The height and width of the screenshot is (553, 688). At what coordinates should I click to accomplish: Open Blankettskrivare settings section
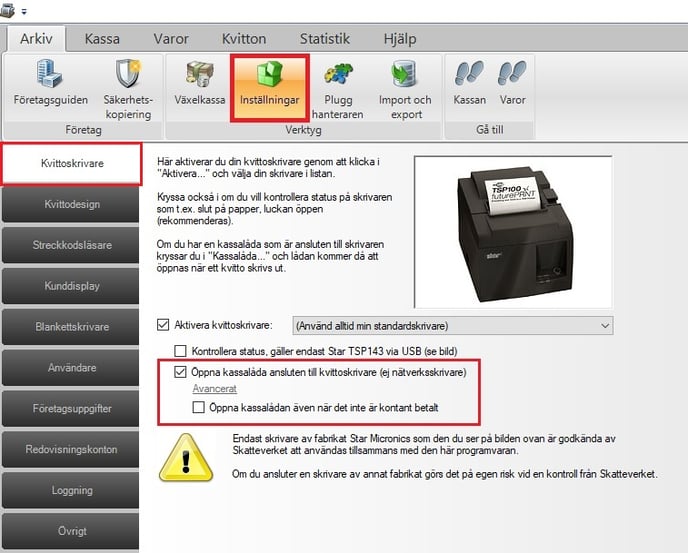(x=71, y=327)
